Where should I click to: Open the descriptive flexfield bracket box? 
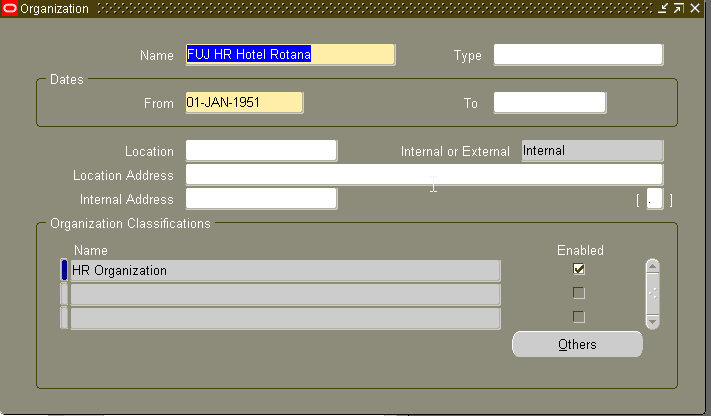(x=654, y=199)
